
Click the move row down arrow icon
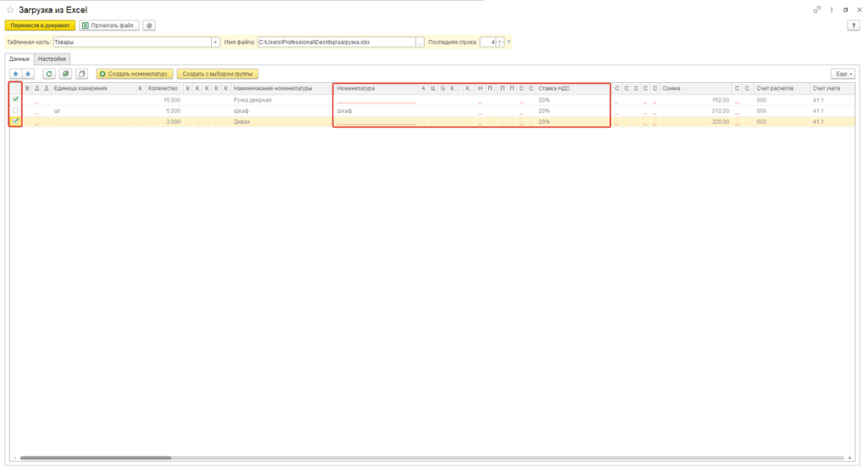27,74
